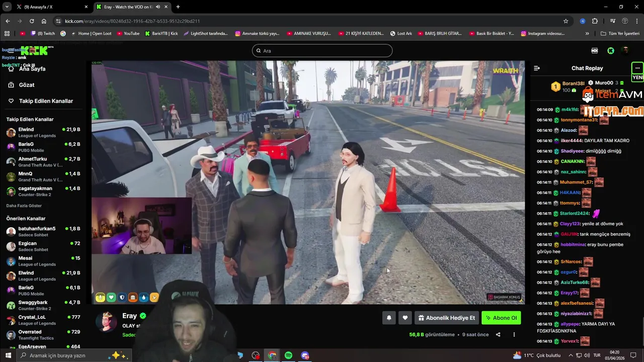644x362 pixels.
Task: Click the Abonelik Hediye Et button
Action: coord(446,318)
